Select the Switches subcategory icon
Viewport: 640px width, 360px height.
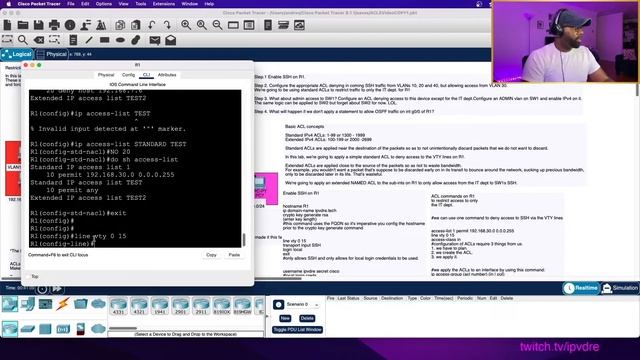(x=27, y=329)
